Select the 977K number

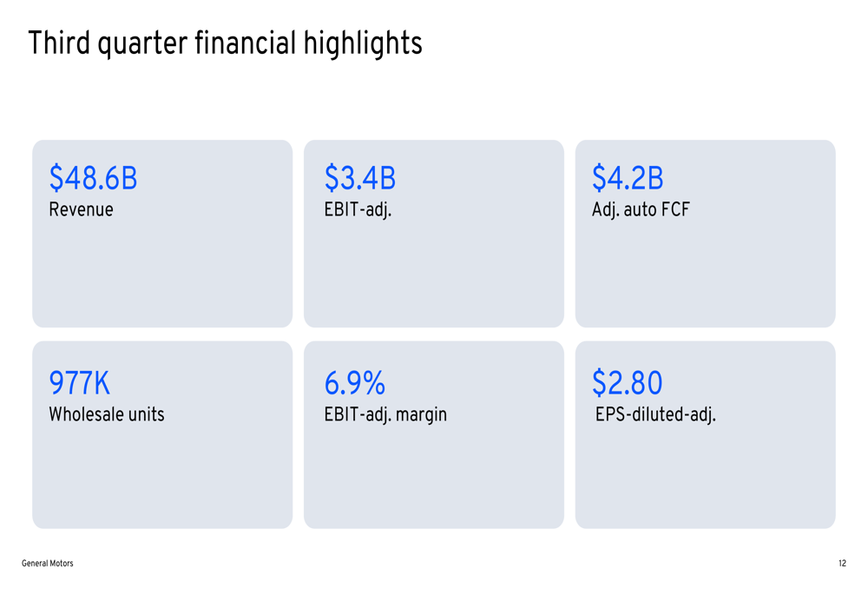(79, 383)
